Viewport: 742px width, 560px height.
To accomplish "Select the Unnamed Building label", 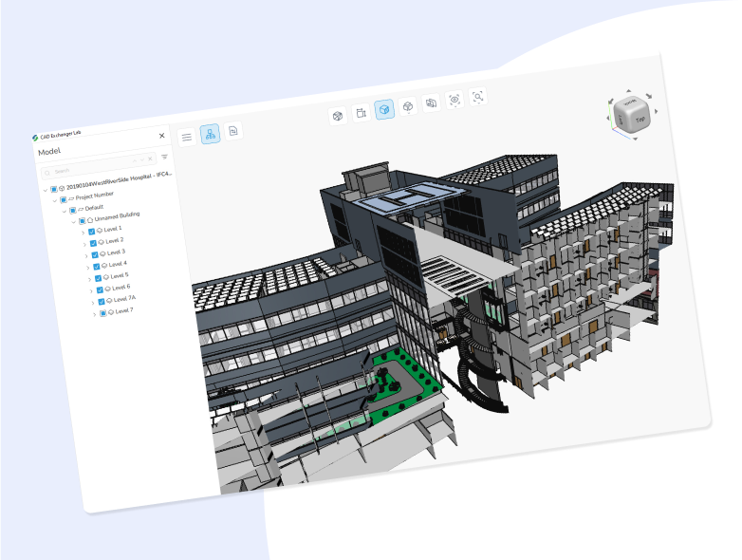I will (x=117, y=216).
